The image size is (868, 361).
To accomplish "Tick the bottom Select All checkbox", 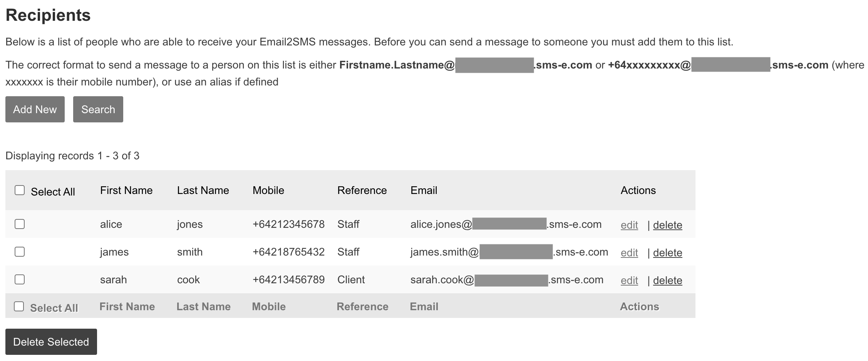I will pos(19,306).
